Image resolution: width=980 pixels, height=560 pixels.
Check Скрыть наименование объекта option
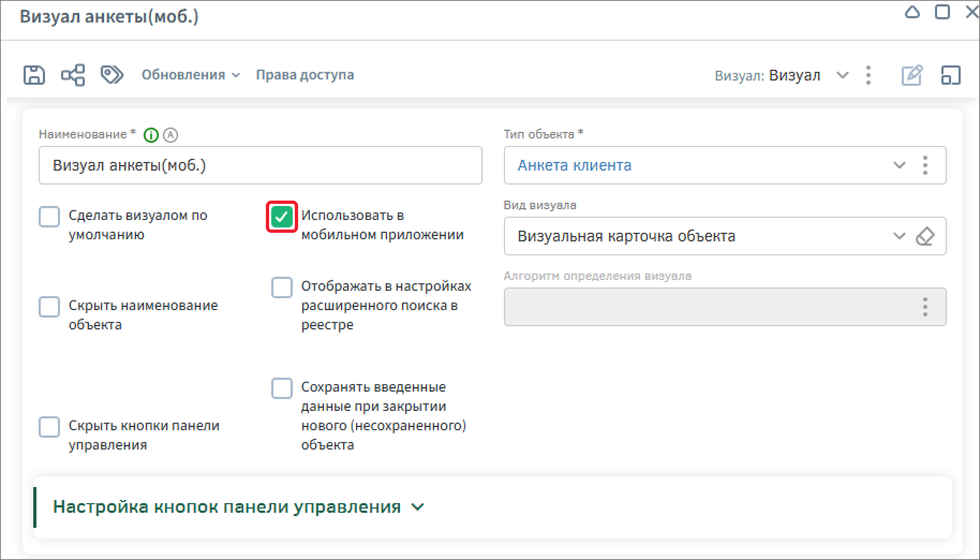[49, 307]
